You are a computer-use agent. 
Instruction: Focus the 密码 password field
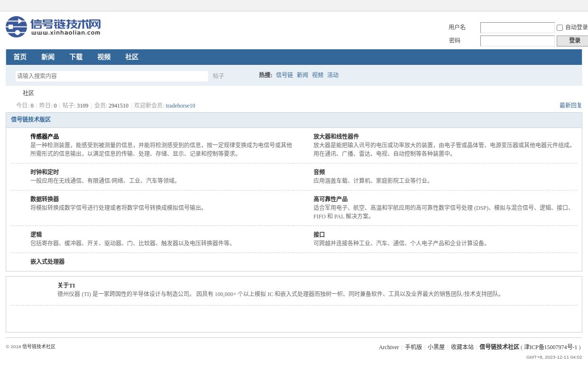pyautogui.click(x=517, y=41)
